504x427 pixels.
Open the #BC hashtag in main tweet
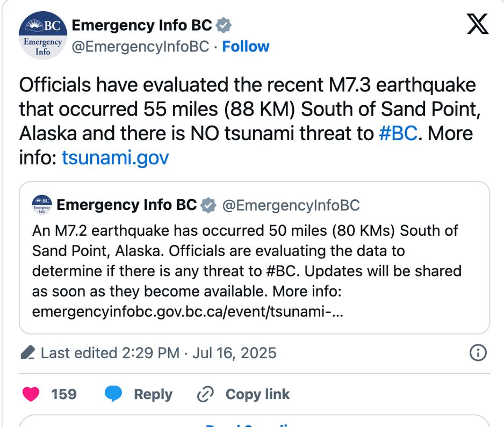[398, 133]
